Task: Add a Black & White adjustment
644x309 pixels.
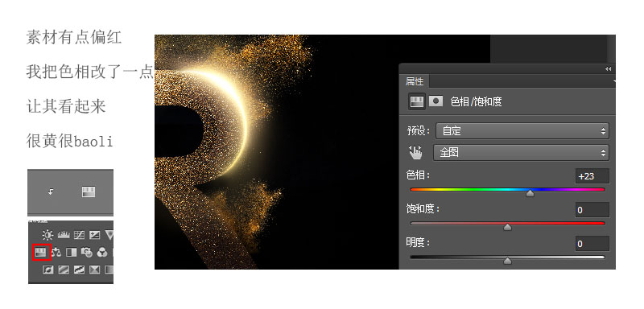Action: (72, 252)
